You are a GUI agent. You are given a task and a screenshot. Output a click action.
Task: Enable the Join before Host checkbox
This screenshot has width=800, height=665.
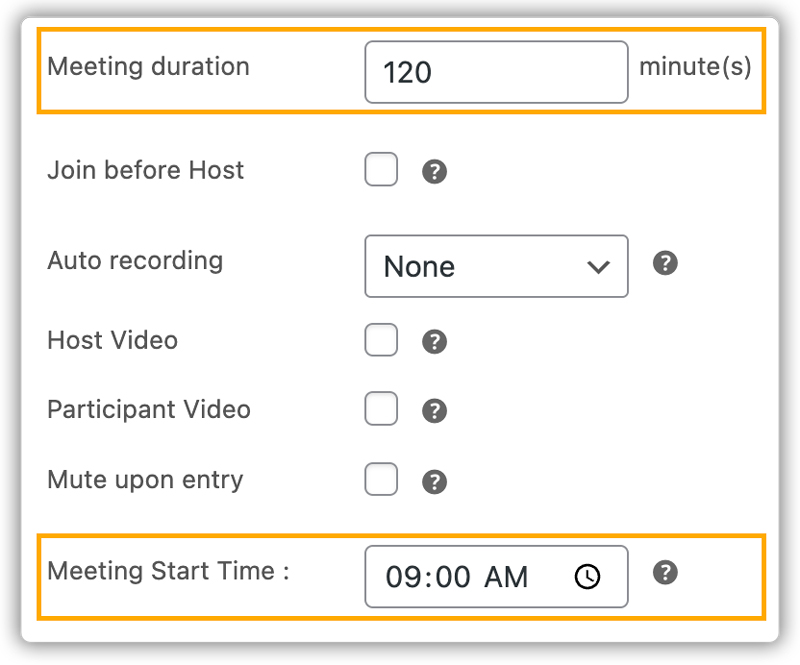click(x=381, y=171)
